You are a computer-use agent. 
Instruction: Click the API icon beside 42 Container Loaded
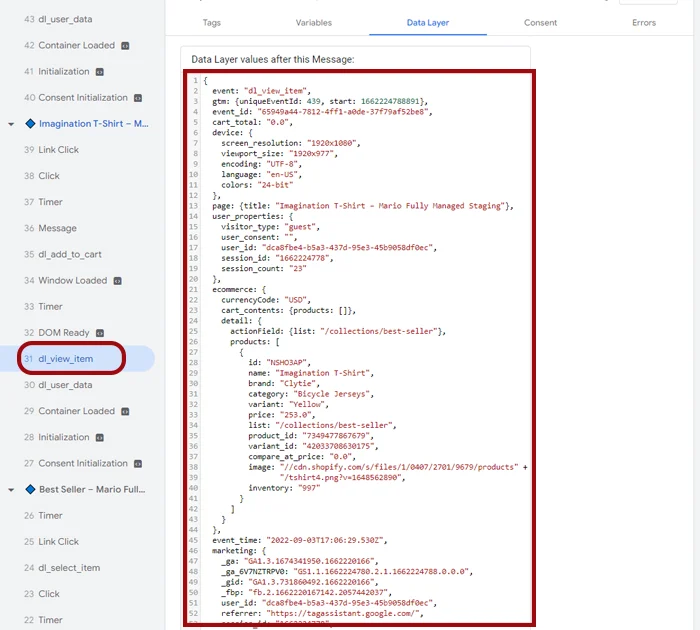pos(125,46)
